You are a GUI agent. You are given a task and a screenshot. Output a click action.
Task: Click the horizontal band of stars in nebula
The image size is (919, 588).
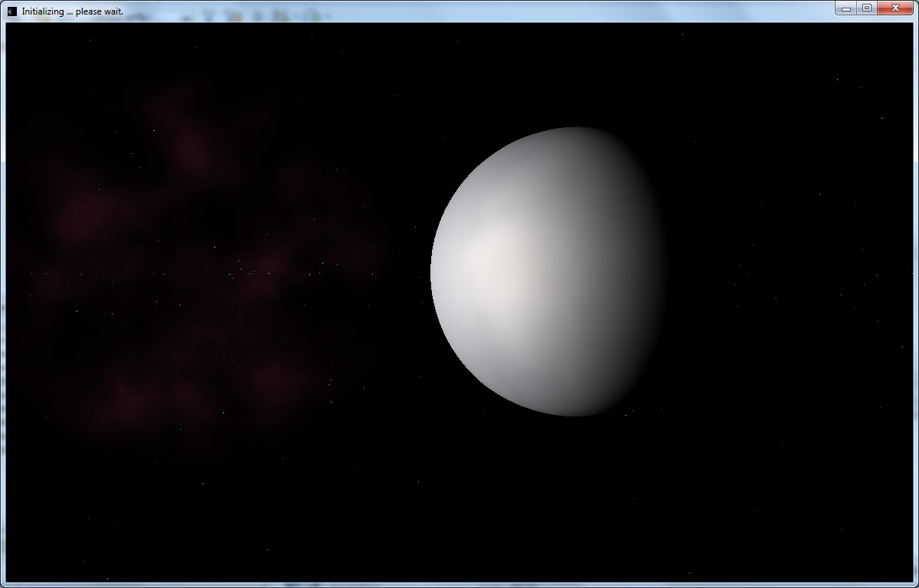point(207,273)
